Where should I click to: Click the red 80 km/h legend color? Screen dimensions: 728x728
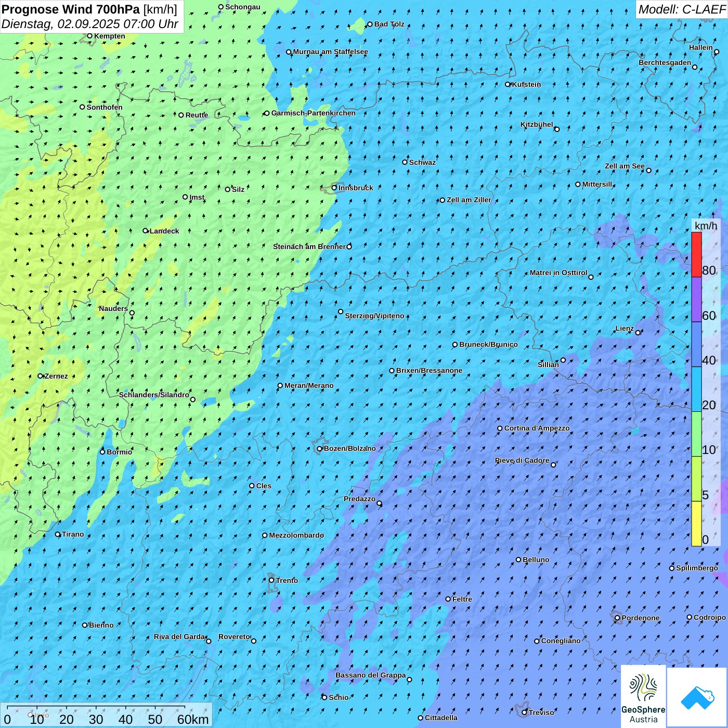click(x=696, y=254)
